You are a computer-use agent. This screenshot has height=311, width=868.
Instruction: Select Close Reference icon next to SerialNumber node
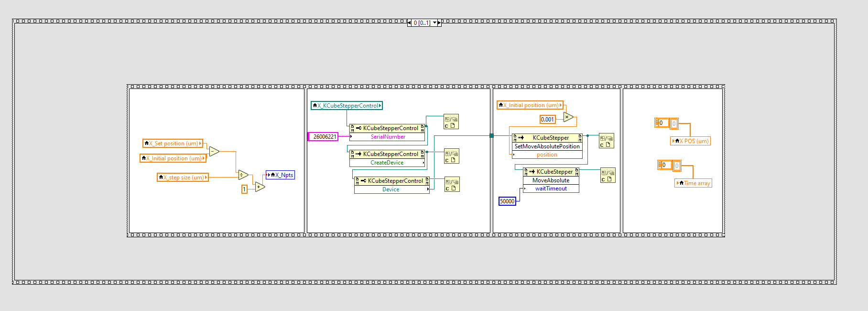point(451,122)
